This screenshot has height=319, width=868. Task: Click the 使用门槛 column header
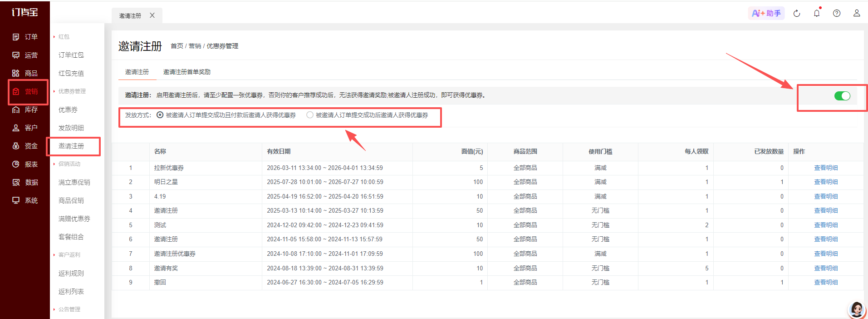point(600,151)
